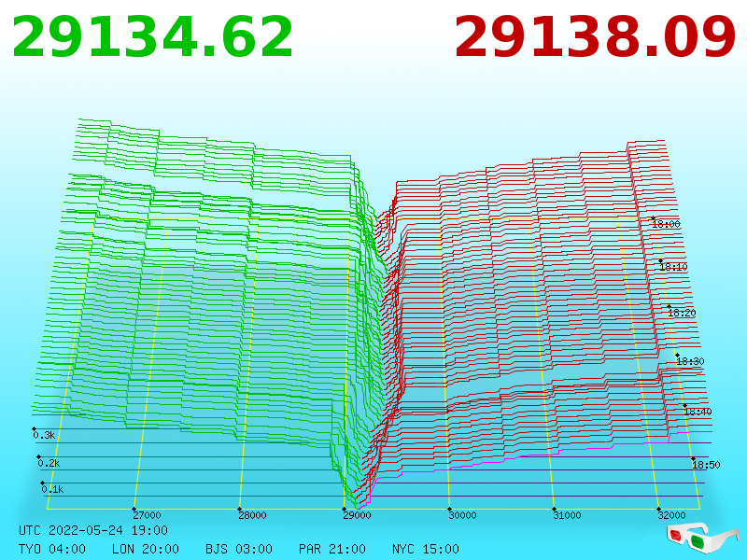Image resolution: width=747 pixels, height=560 pixels.
Task: Click the 18:40 time marker
Action: point(698,412)
